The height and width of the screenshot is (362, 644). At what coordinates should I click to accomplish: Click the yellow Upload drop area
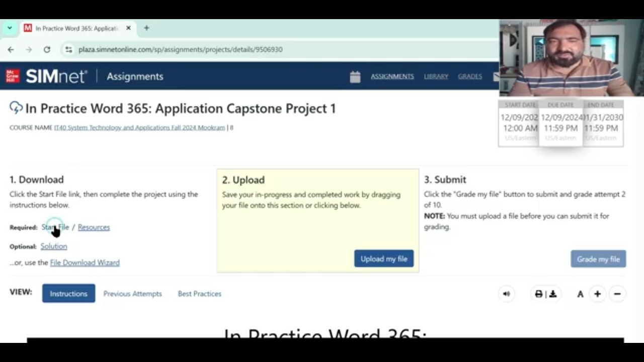[317, 221]
